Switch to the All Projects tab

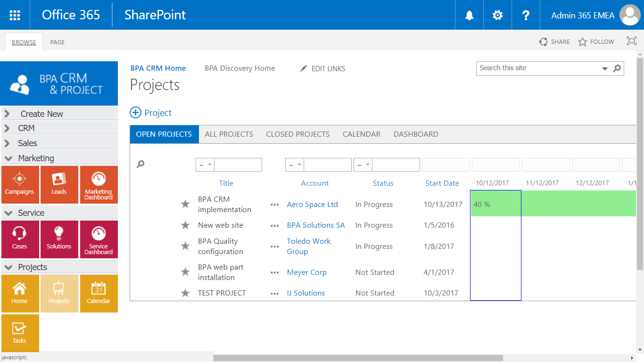point(229,134)
